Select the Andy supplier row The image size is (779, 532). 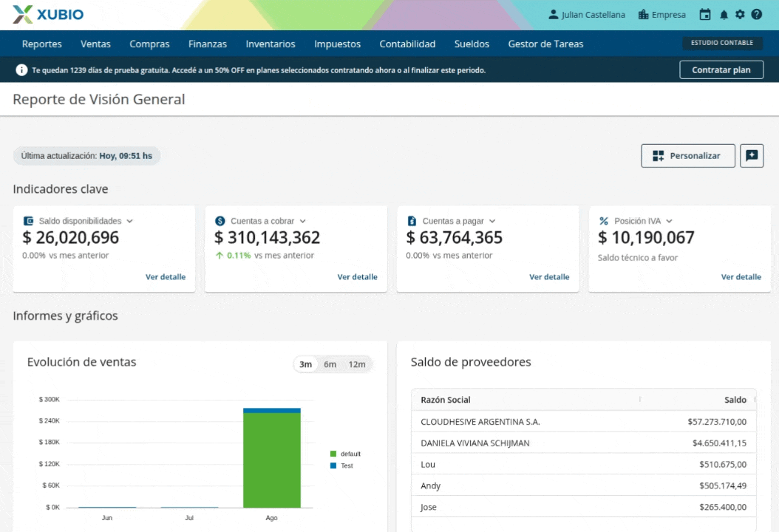[x=584, y=485]
